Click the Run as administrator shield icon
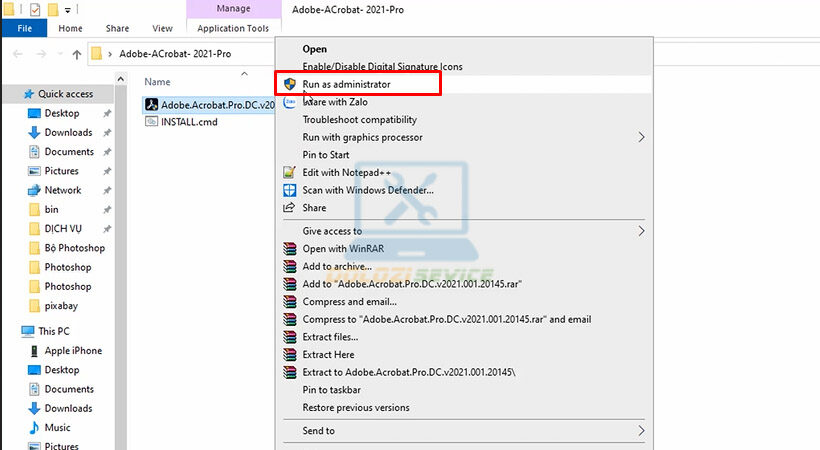Viewport: 820px width, 450px height. (290, 84)
